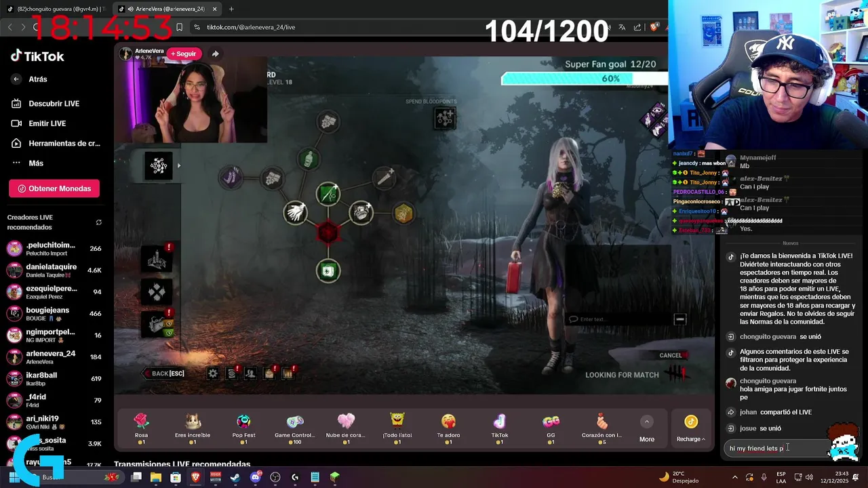The width and height of the screenshot is (868, 488).
Task: Close the ArleneVera browser tab
Action: point(215,9)
